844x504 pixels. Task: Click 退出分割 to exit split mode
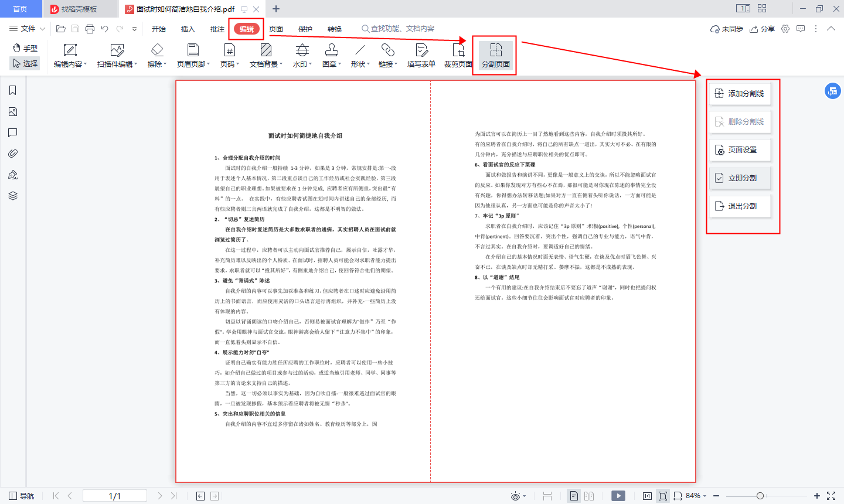[740, 206]
